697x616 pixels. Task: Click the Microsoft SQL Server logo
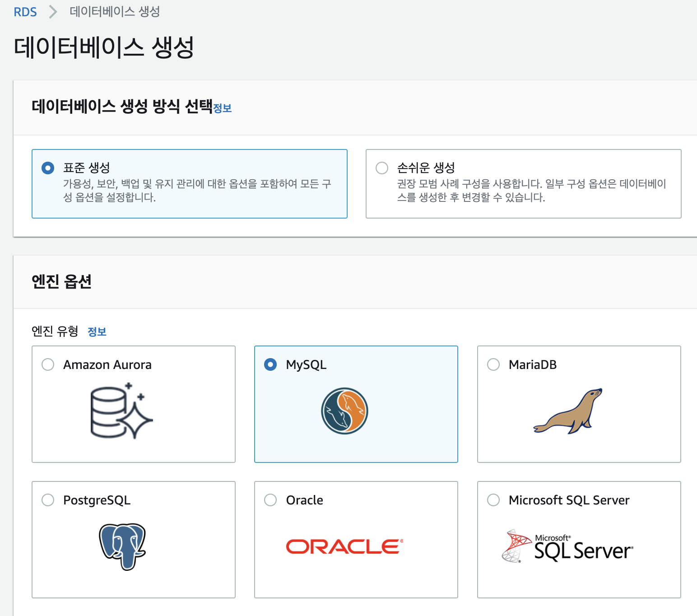pos(567,547)
